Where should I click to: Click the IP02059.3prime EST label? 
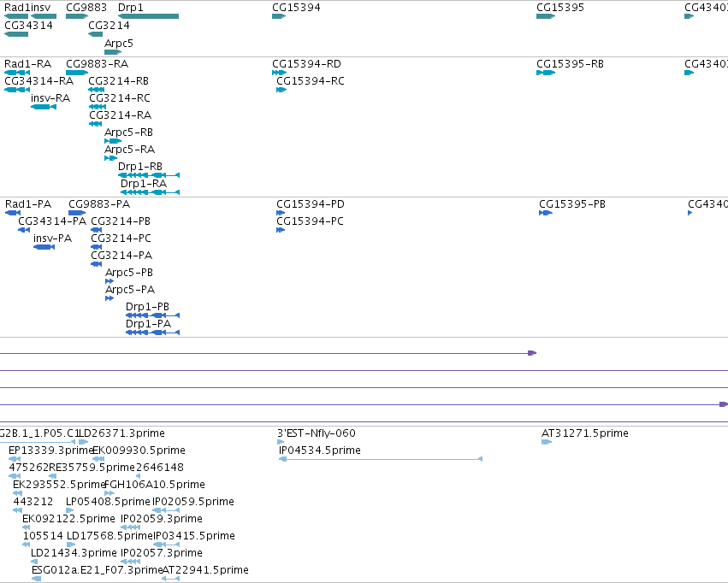tap(162, 519)
